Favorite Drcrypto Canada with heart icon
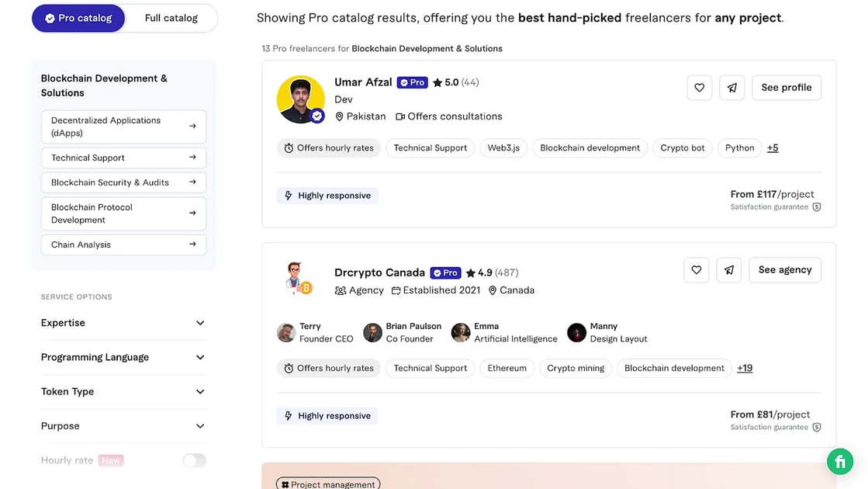The width and height of the screenshot is (868, 489). (697, 269)
